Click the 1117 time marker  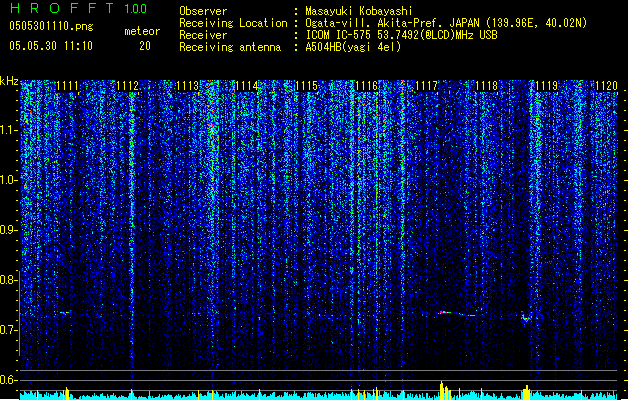tap(426, 86)
